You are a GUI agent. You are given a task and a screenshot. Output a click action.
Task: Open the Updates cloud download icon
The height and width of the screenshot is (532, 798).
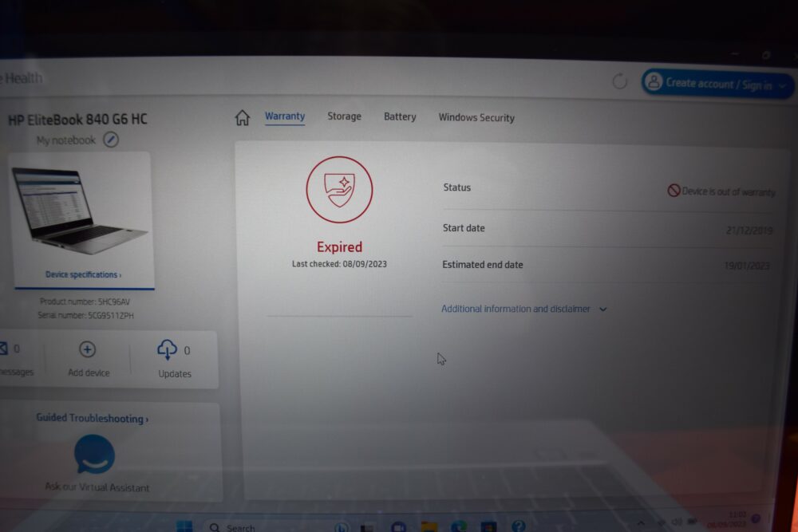click(167, 349)
